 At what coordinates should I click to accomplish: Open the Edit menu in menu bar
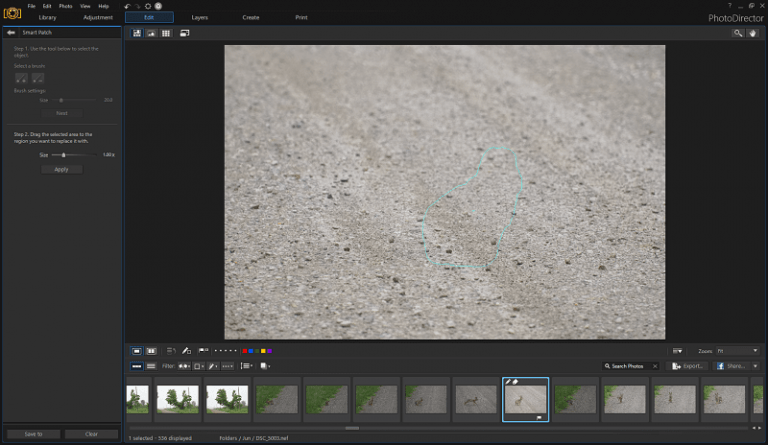(47, 6)
